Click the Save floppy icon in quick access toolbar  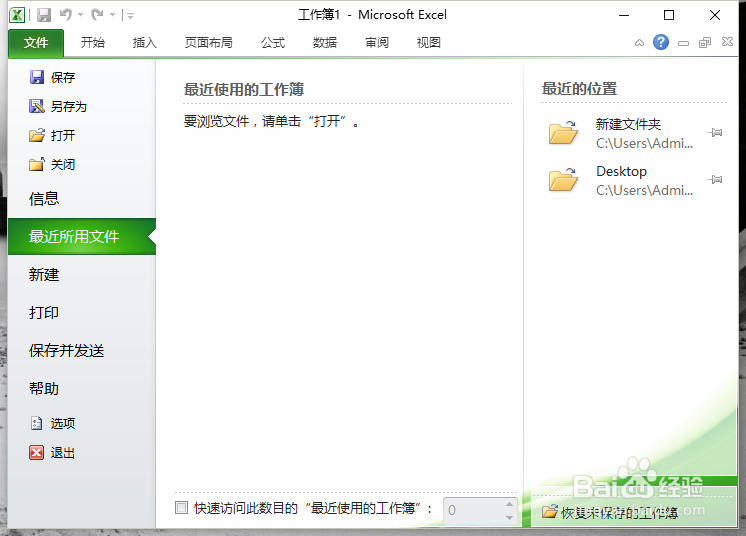click(44, 15)
